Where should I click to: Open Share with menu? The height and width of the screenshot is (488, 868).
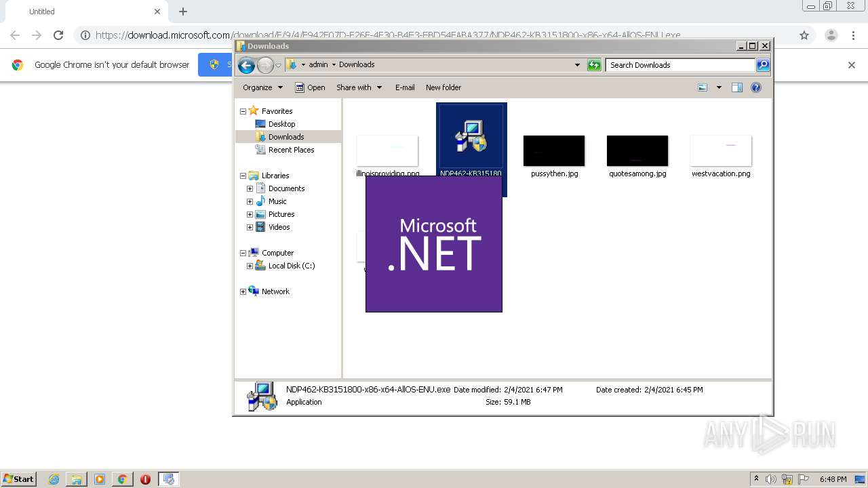[x=359, y=87]
